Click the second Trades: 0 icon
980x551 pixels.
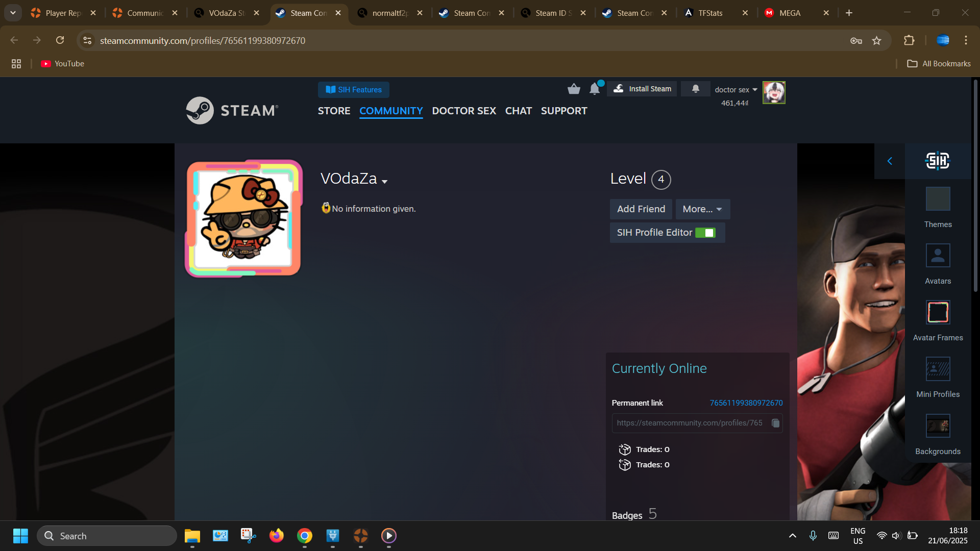(x=625, y=465)
